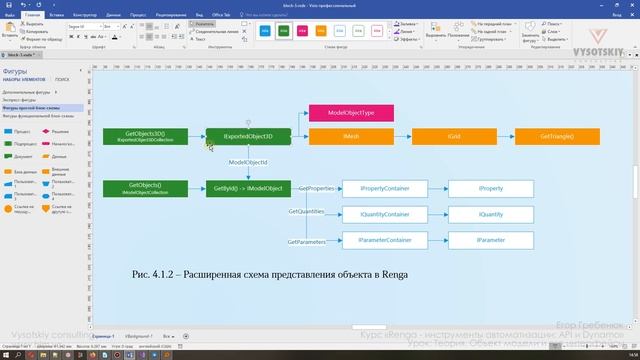640x360 pixels.
Task: Select the Connector line tool
Action: [214, 31]
